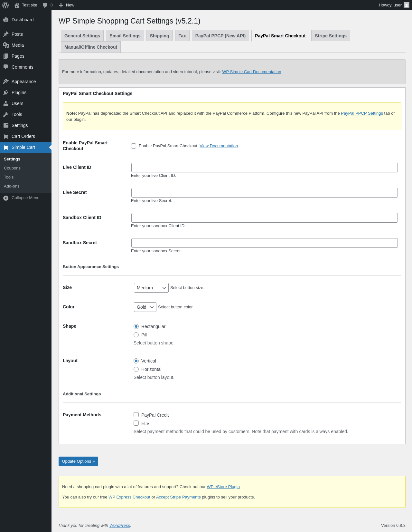Open the button Size dropdown
This screenshot has height=532, width=412.
tap(151, 288)
